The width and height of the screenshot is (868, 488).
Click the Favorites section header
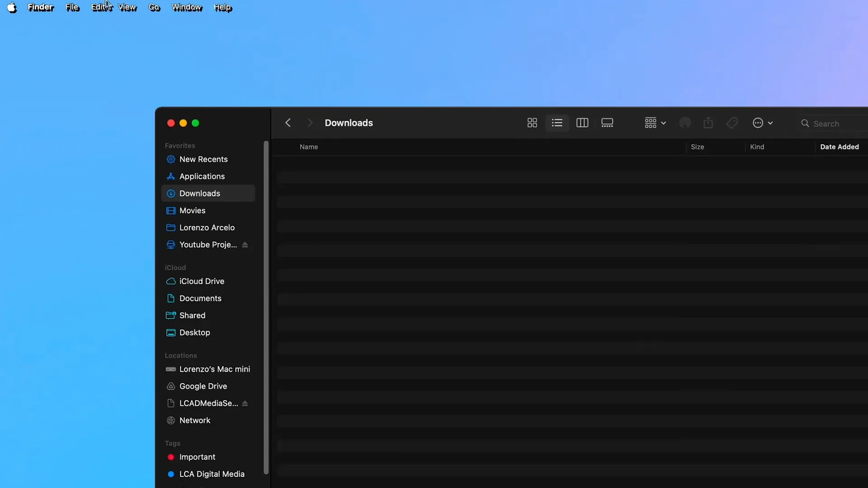pos(180,145)
